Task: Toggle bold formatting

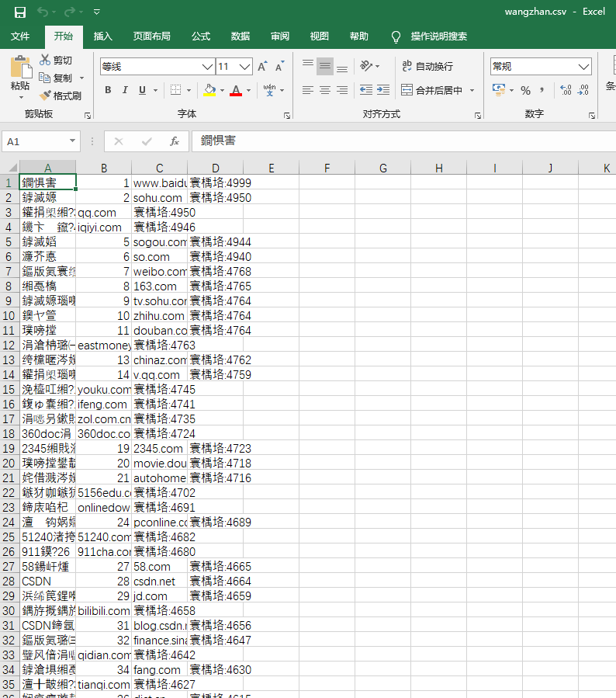Action: tap(108, 90)
